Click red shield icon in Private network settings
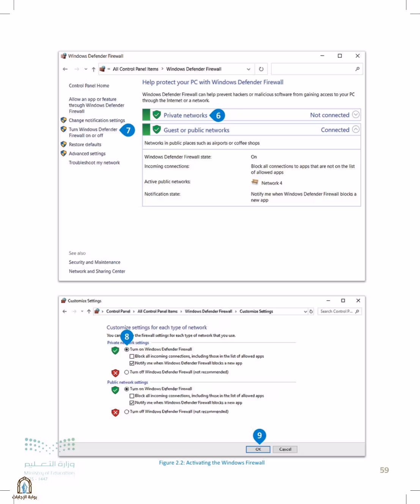The image size is (420, 504). [115, 373]
